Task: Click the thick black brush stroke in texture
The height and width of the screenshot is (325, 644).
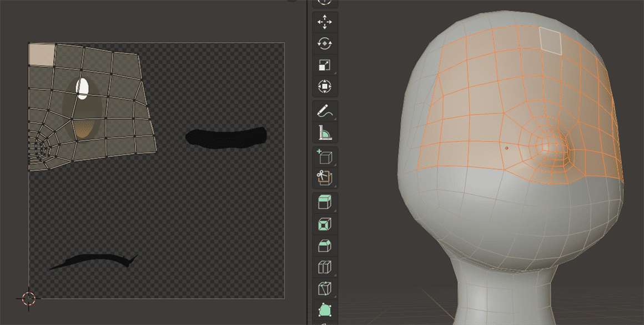Action: click(x=226, y=138)
